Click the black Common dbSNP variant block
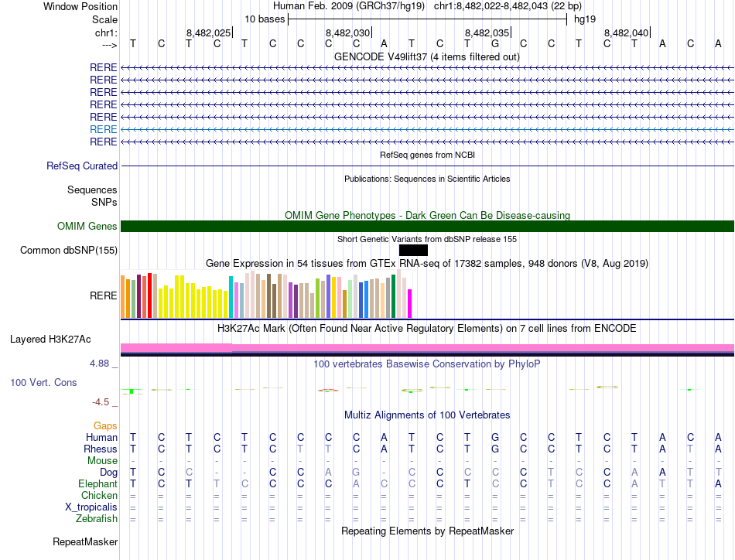Screen dimensions: 735x560 click(x=413, y=250)
